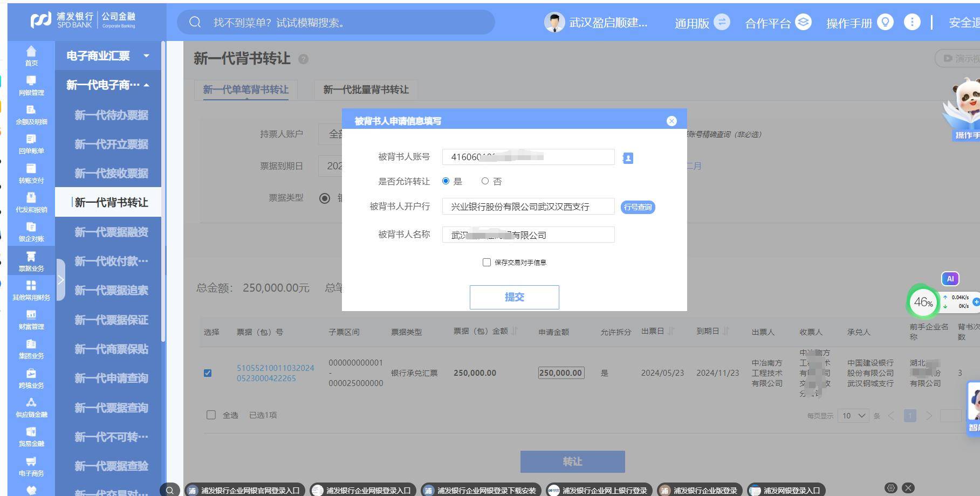Select 转账支付 icon in left sidebar
This screenshot has height=496, width=980.
pyautogui.click(x=31, y=173)
